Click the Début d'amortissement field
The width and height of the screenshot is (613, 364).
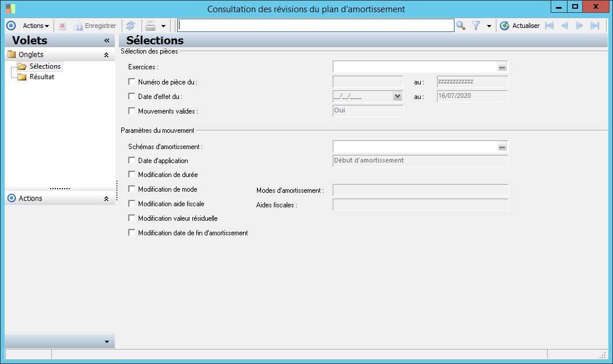420,161
